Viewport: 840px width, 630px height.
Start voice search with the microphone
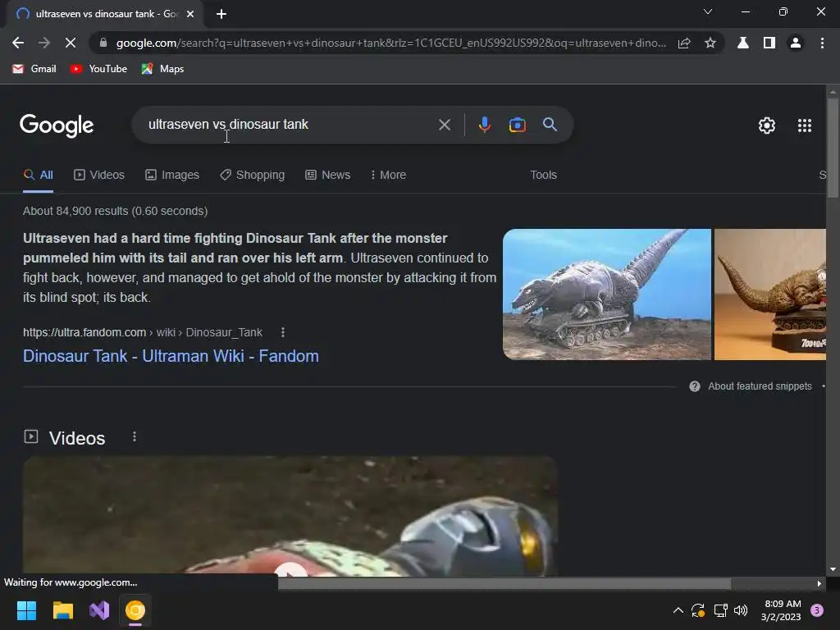click(484, 125)
